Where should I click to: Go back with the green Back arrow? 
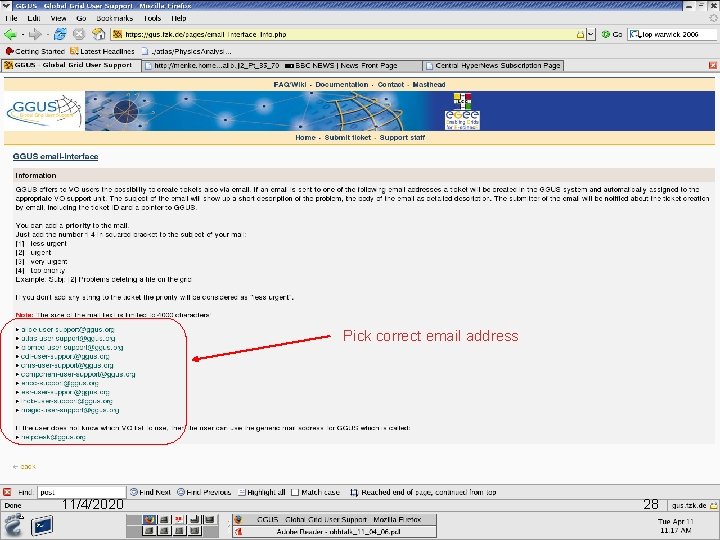[x=10, y=34]
